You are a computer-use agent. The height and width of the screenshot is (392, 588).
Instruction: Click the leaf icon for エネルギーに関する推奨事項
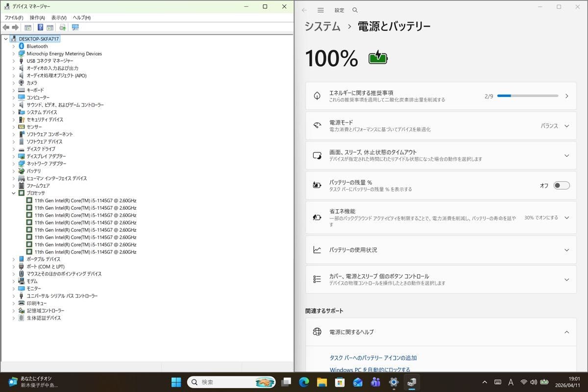317,96
